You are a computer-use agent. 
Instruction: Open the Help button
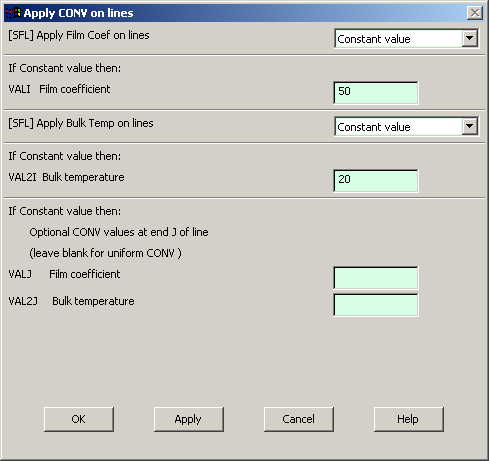[408, 419]
